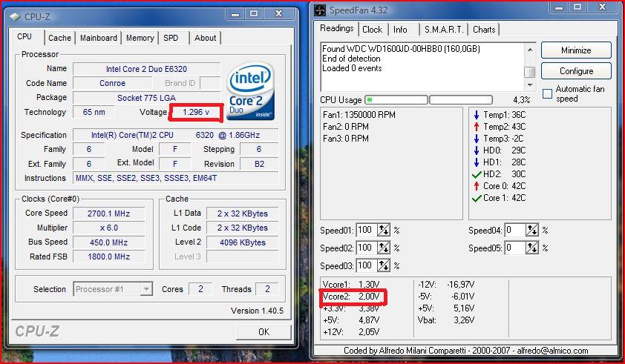The width and height of the screenshot is (625, 364).
Task: Click the Temp2 red up-arrow icon
Action: pos(477,127)
